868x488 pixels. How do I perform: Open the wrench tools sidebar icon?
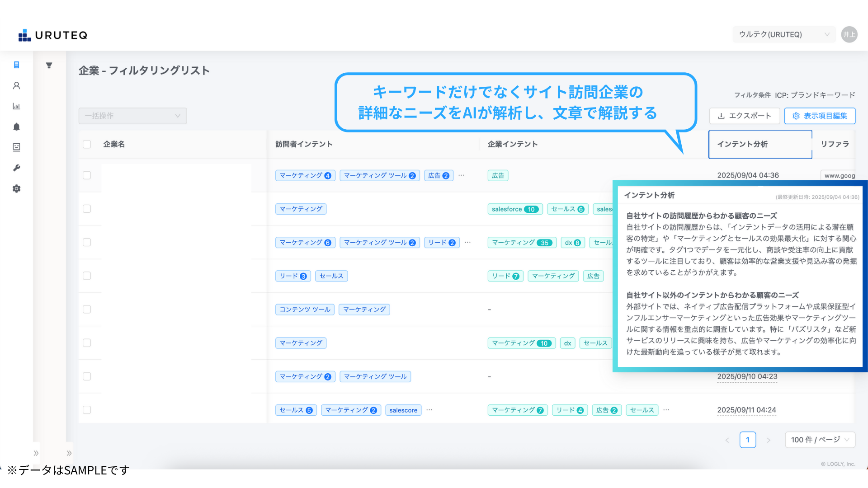coord(17,168)
